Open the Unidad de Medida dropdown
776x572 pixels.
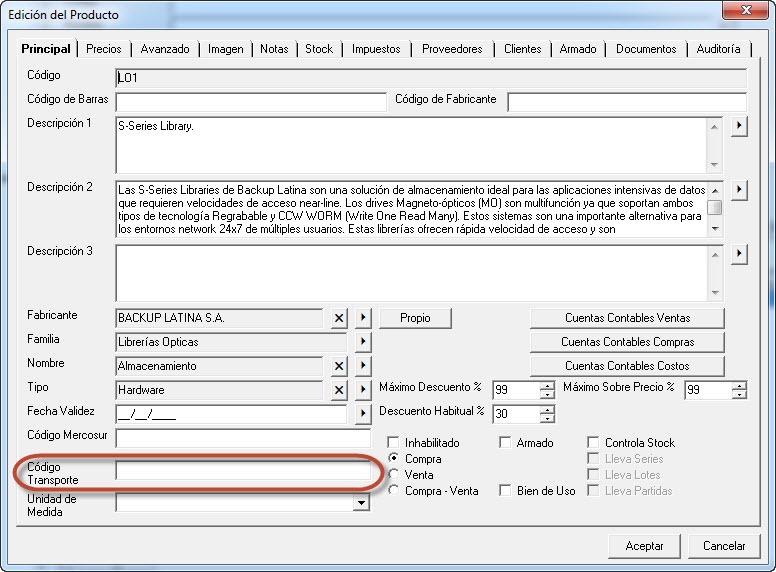pyautogui.click(x=362, y=503)
